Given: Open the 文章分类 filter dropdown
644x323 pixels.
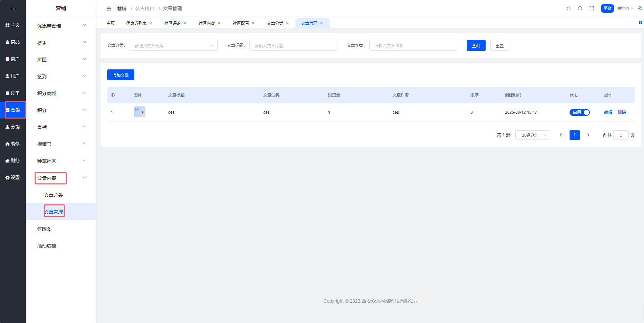Looking at the screenshot, I should click(x=173, y=46).
